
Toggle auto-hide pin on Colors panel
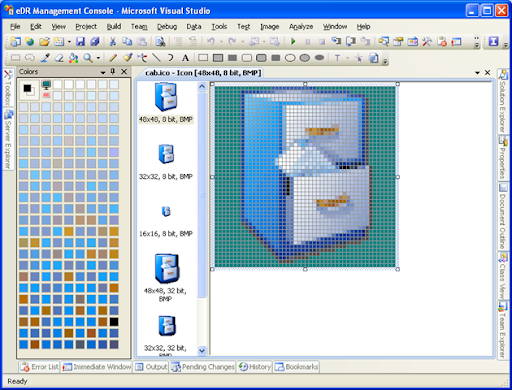(113, 72)
